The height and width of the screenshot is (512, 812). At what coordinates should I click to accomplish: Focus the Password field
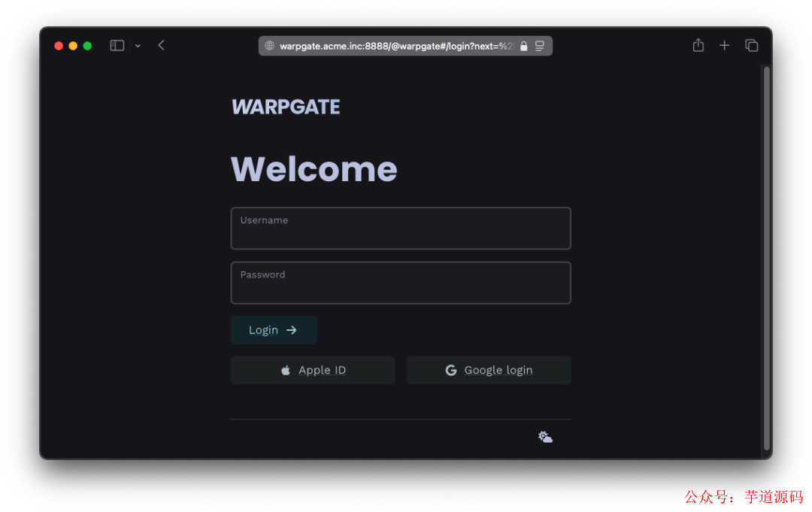tap(400, 283)
